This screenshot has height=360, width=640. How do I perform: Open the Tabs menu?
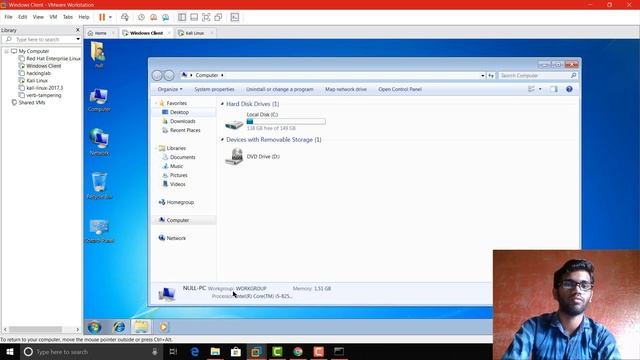[68, 17]
